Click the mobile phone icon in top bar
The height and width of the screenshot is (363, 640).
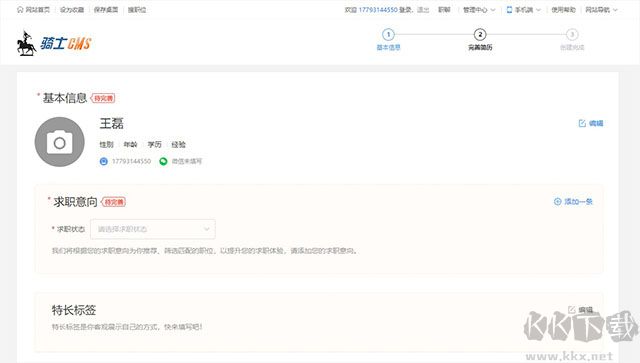509,10
